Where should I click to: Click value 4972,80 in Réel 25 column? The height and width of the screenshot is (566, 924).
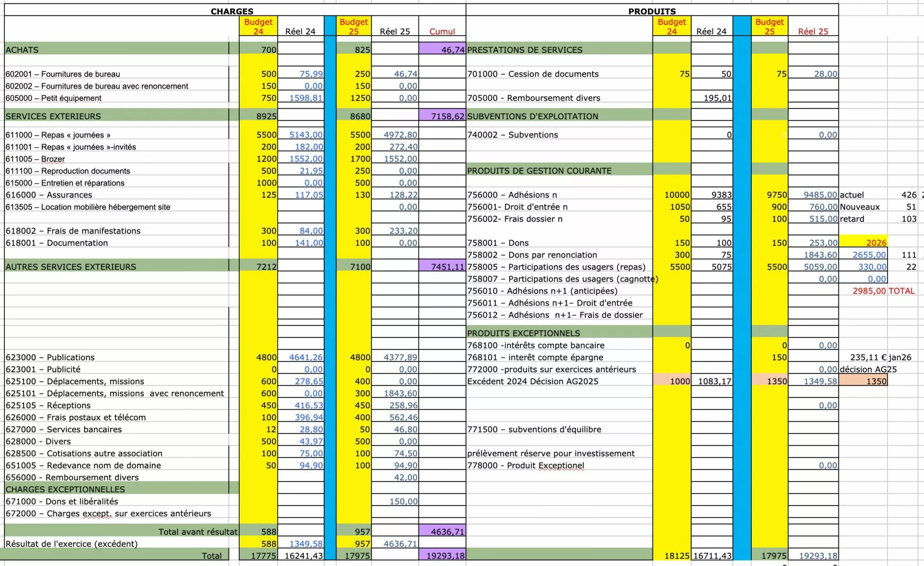pos(400,135)
